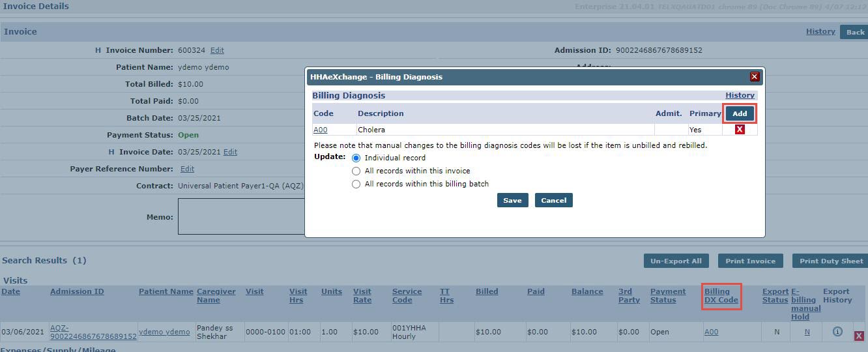Choose All records within this invoice
The height and width of the screenshot is (352, 868).
pyautogui.click(x=356, y=171)
